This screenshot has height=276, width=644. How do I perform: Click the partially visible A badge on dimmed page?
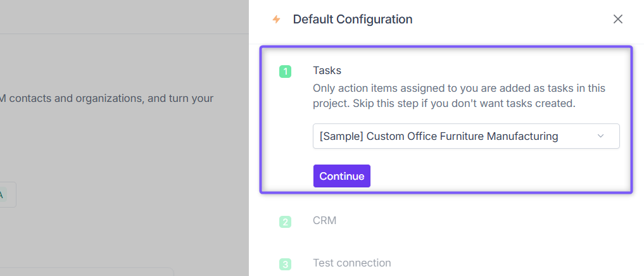pos(2,195)
